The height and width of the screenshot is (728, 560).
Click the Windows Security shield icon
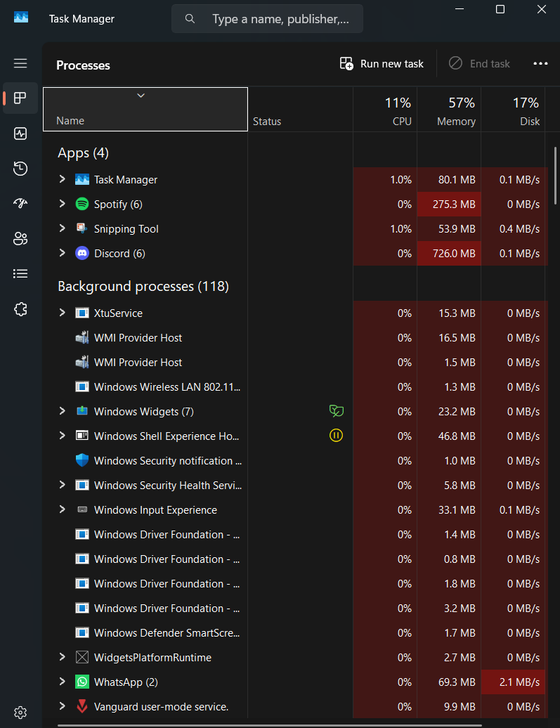(x=82, y=460)
